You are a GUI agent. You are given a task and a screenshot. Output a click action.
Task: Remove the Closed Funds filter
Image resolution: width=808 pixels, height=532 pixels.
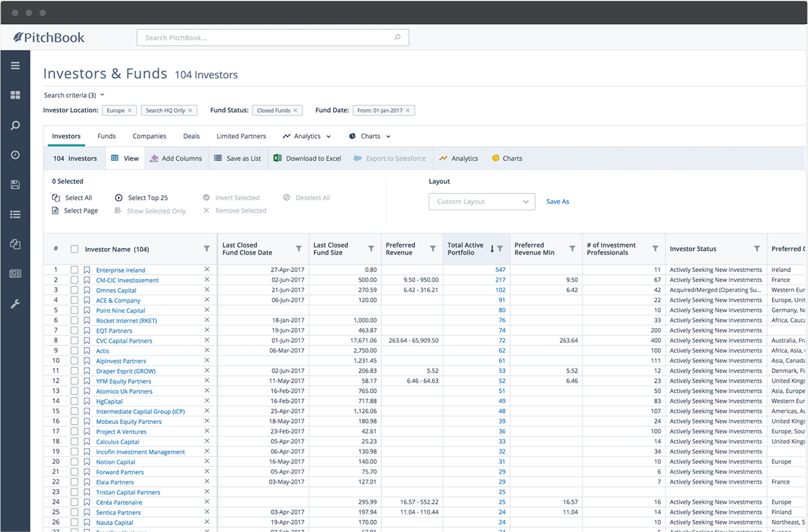(x=295, y=111)
